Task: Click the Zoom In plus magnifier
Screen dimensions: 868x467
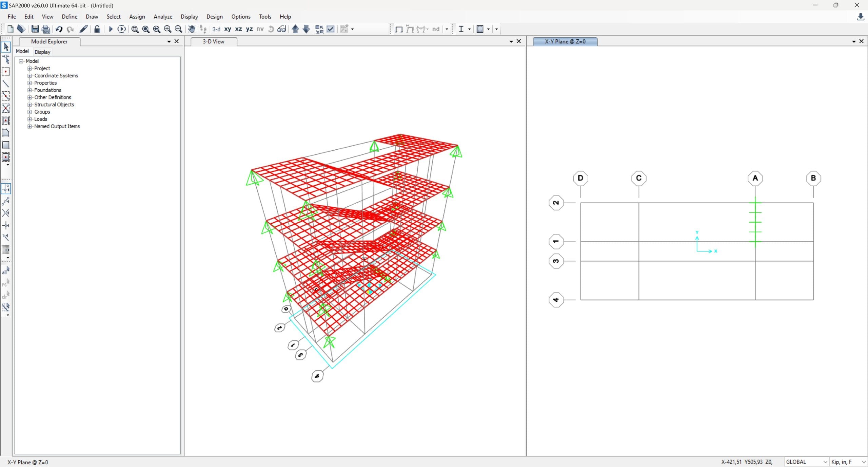Action: coord(167,29)
